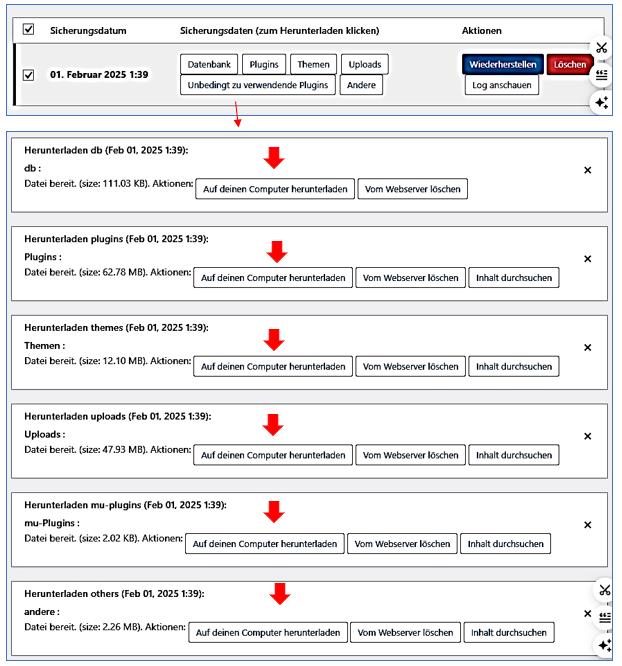Click the Themen backup data button

click(313, 65)
